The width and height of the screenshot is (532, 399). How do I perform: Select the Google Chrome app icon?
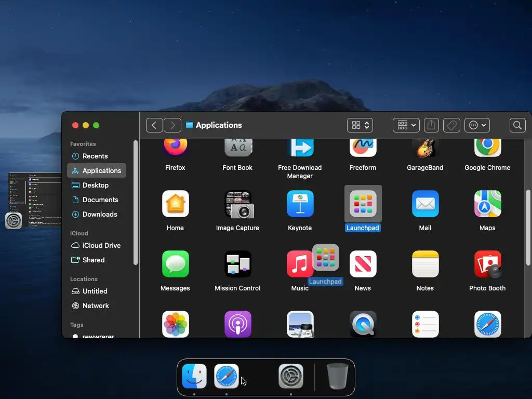point(487,148)
